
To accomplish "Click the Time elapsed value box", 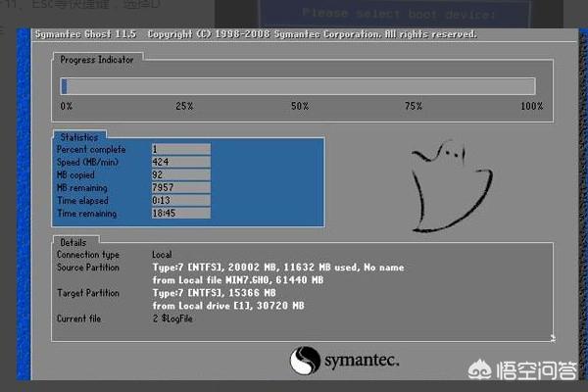I will (x=180, y=200).
